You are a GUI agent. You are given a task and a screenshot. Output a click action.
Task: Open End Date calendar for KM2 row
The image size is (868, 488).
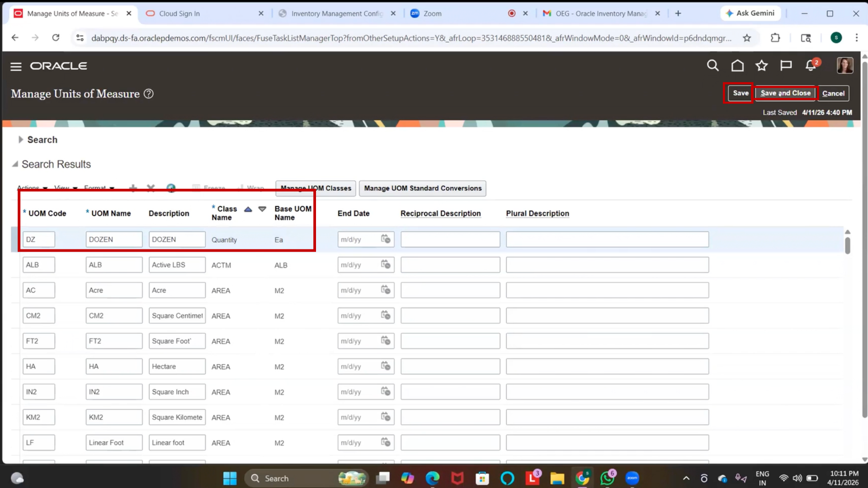click(386, 417)
